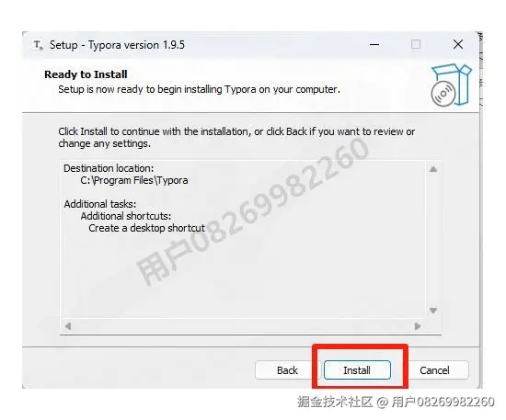This screenshot has width=506, height=420.
Task: Click the scroll left arrow
Action: point(68,326)
